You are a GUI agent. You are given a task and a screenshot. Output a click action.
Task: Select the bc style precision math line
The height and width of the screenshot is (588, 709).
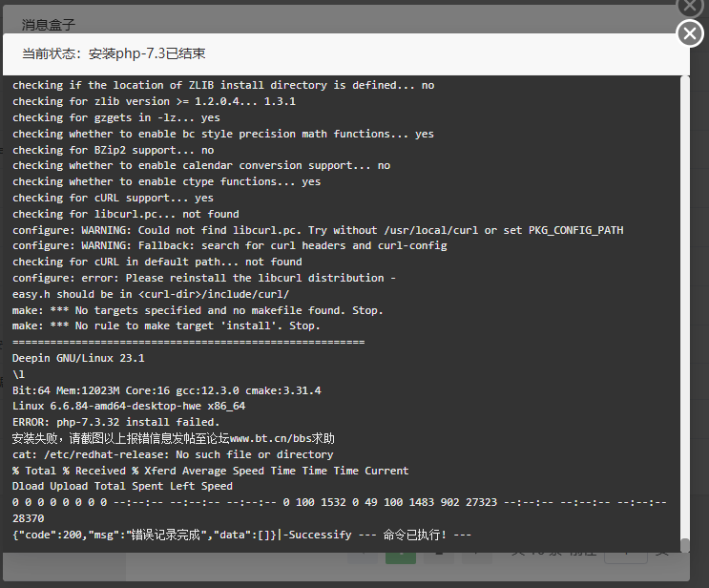click(223, 134)
